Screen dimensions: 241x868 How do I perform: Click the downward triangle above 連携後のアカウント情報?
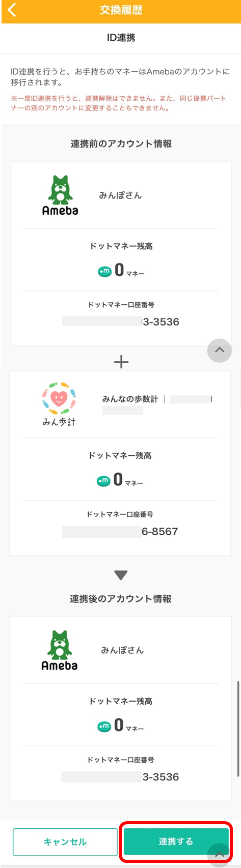click(x=121, y=575)
